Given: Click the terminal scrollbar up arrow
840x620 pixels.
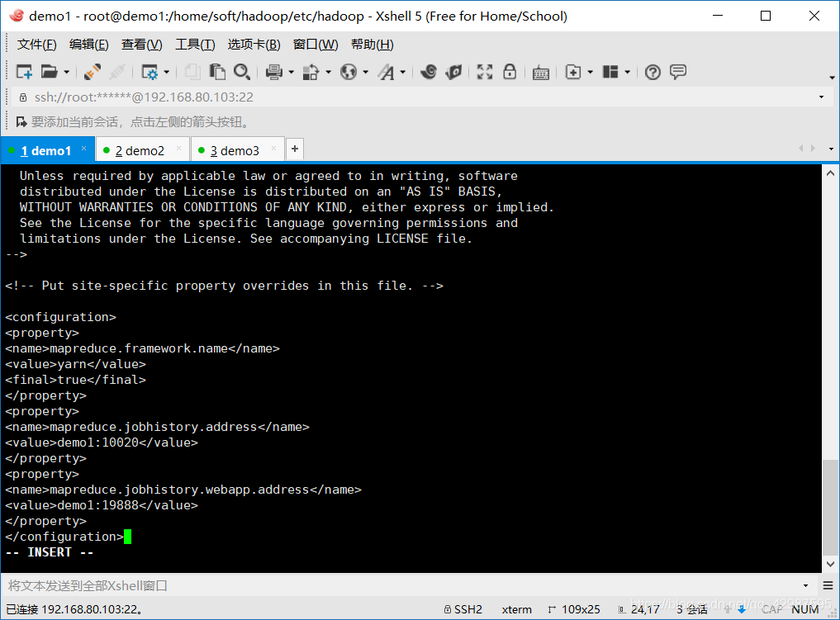Looking at the screenshot, I should (x=830, y=173).
